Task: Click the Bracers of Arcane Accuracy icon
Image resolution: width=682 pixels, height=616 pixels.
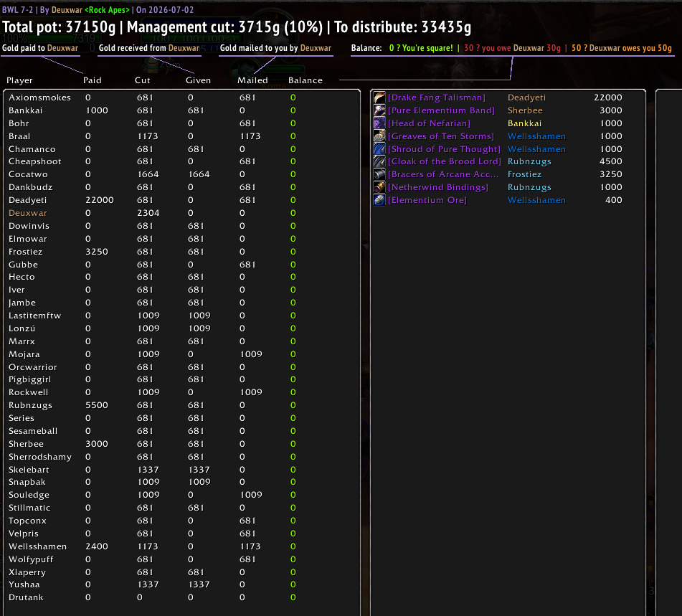Action: point(379,174)
